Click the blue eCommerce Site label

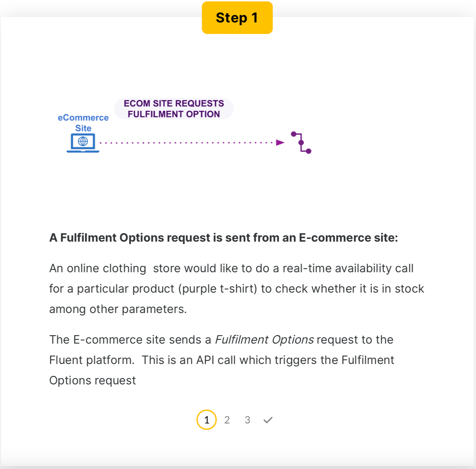click(x=83, y=123)
